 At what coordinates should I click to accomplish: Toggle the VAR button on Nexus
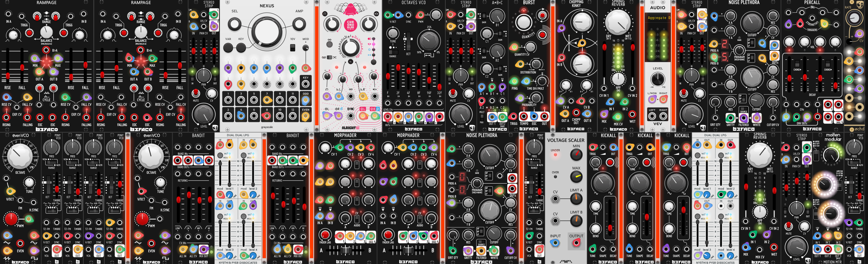(228, 47)
